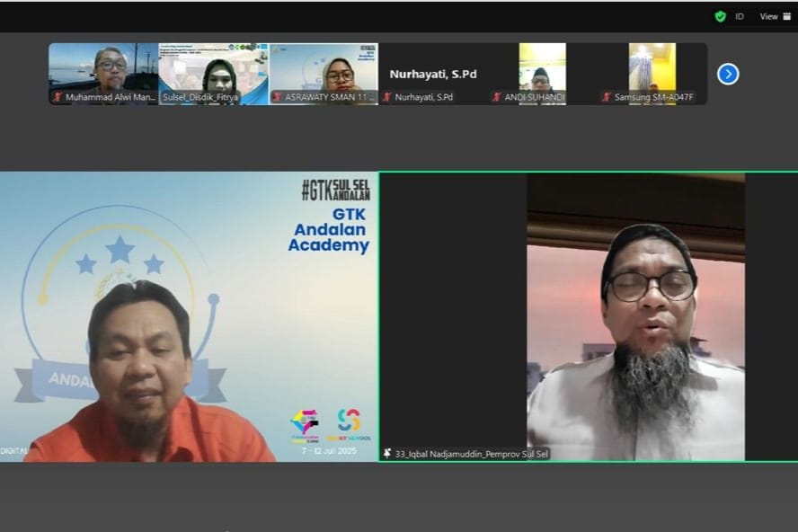Image resolution: width=798 pixels, height=532 pixels.
Task: Click the green encryption shield icon
Action: 720,16
